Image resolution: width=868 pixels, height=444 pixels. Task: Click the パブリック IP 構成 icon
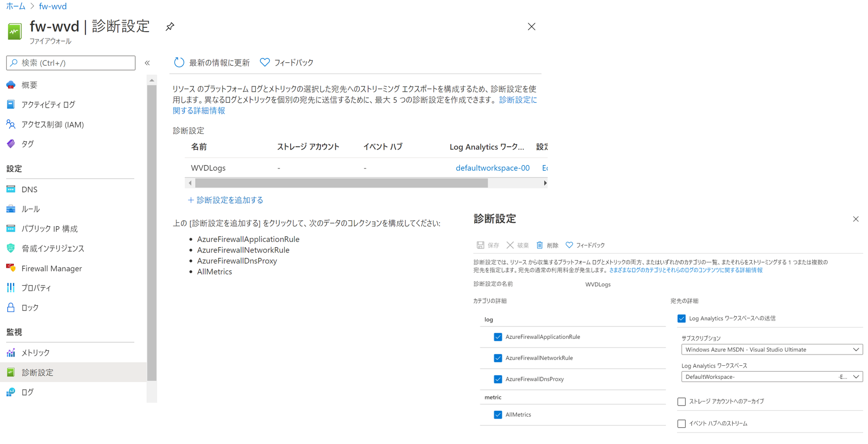coord(11,228)
